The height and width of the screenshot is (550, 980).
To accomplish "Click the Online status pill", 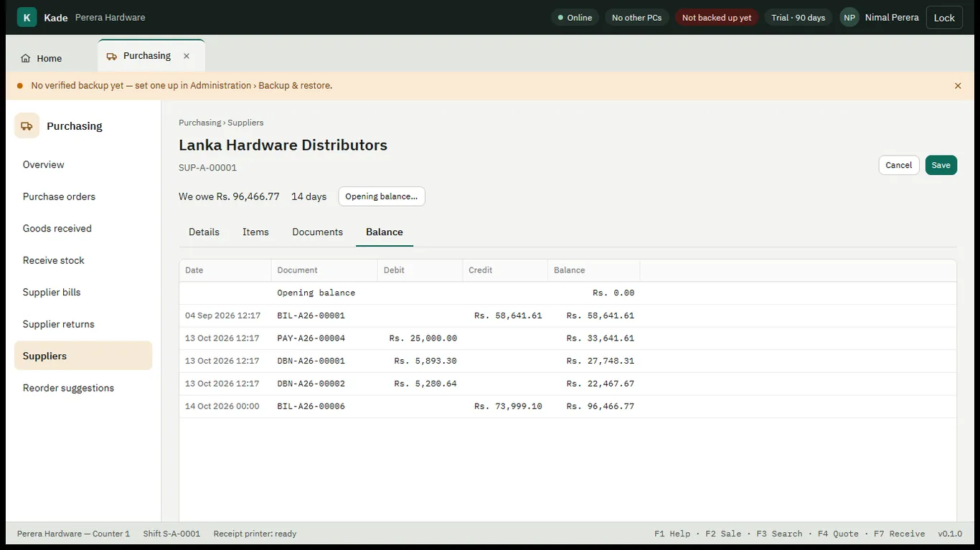I will click(x=575, y=17).
